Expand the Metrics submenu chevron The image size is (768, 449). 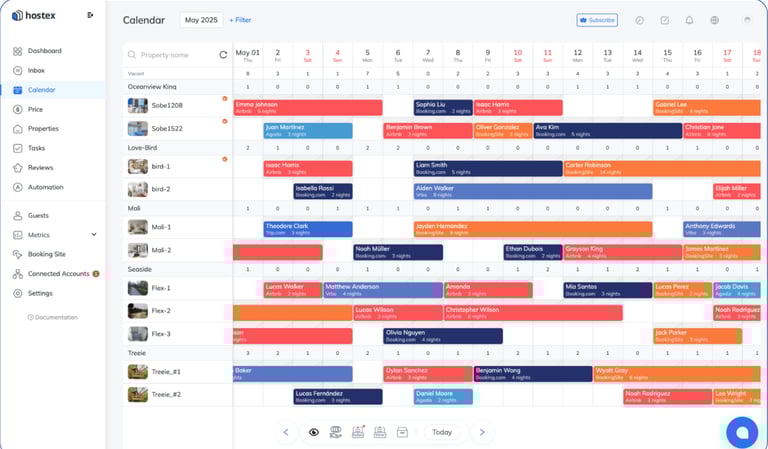coord(94,235)
